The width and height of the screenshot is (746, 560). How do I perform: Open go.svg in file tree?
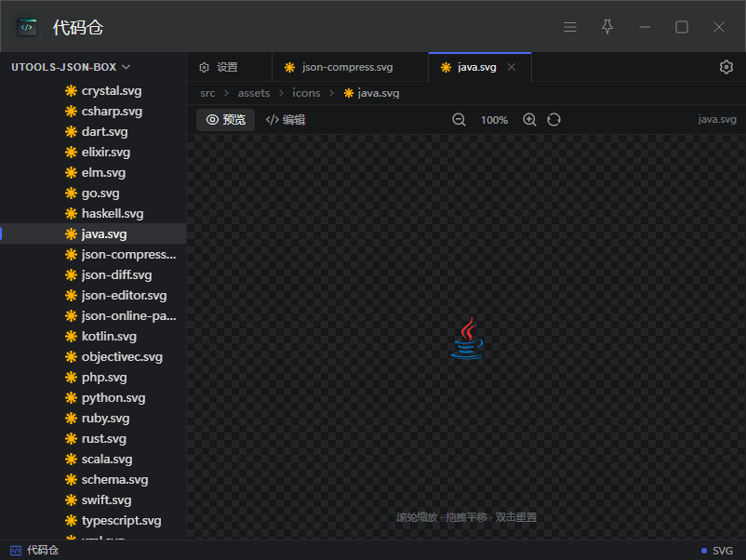(x=93, y=193)
